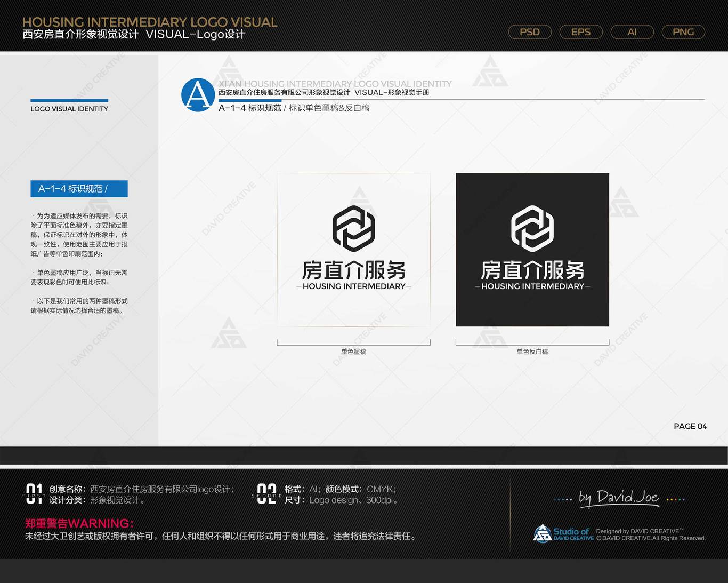
Task: Click 房直介服务 text on the black card
Action: (x=532, y=270)
